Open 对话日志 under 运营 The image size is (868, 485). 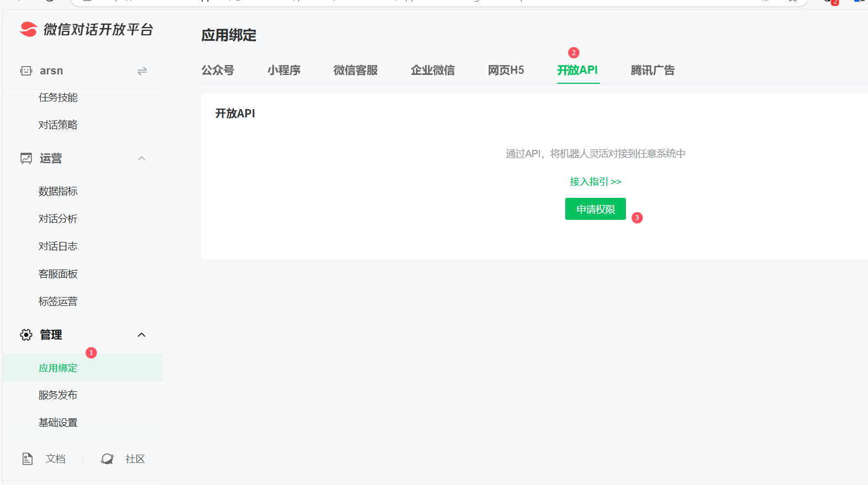click(58, 246)
